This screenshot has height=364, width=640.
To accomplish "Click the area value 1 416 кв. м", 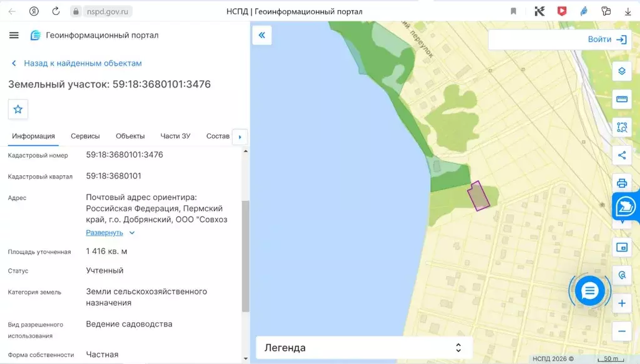I will click(106, 251).
